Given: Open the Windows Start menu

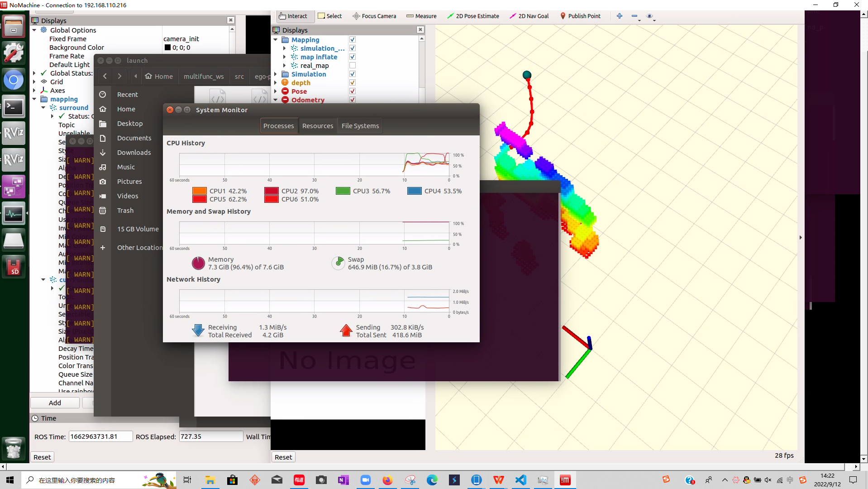Looking at the screenshot, I should [10, 480].
